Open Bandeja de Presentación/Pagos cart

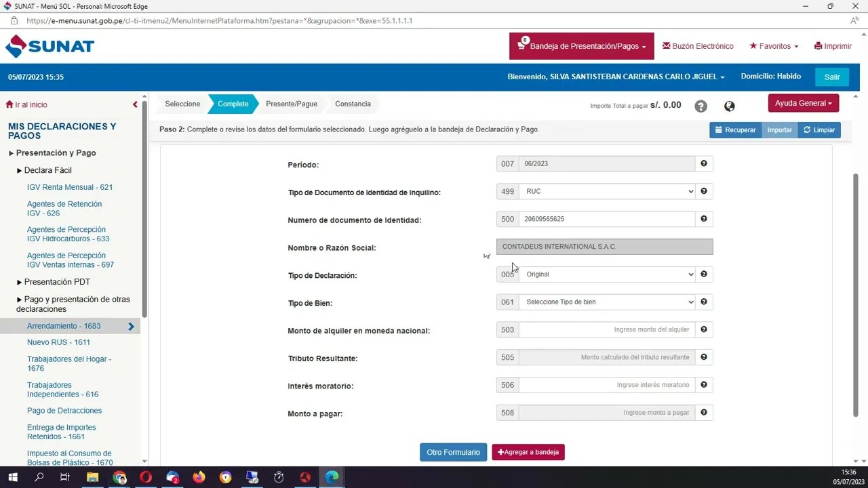click(582, 46)
